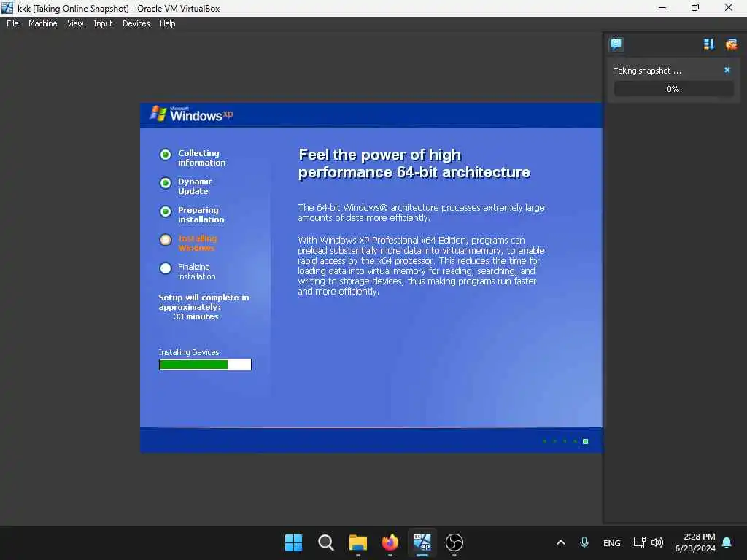The width and height of the screenshot is (747, 560).
Task: Minimize the VirtualBox window
Action: [x=662, y=7]
